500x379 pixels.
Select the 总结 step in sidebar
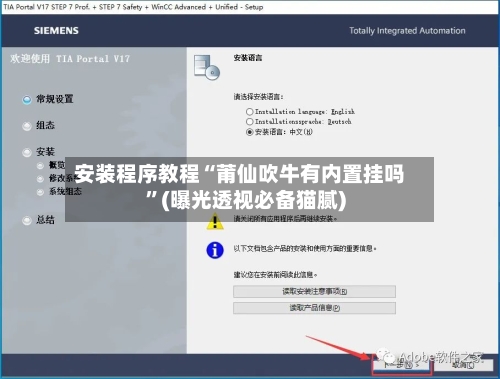coord(45,220)
